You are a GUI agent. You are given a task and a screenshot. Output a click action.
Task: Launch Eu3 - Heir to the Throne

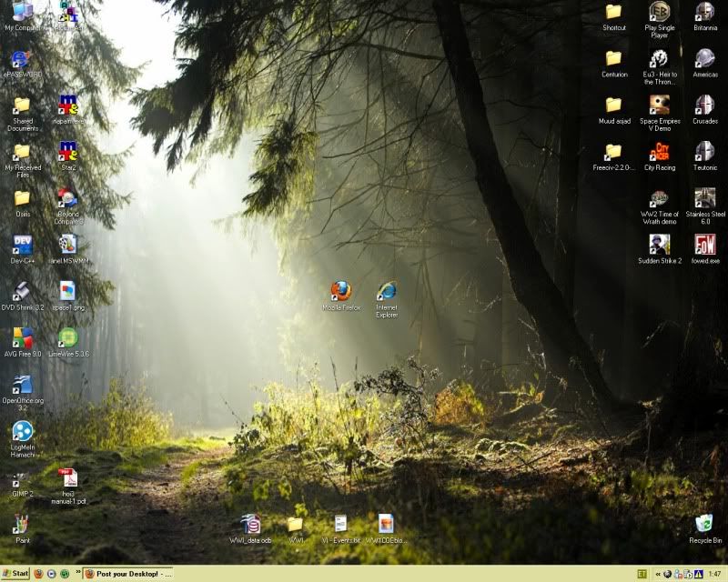click(659, 67)
